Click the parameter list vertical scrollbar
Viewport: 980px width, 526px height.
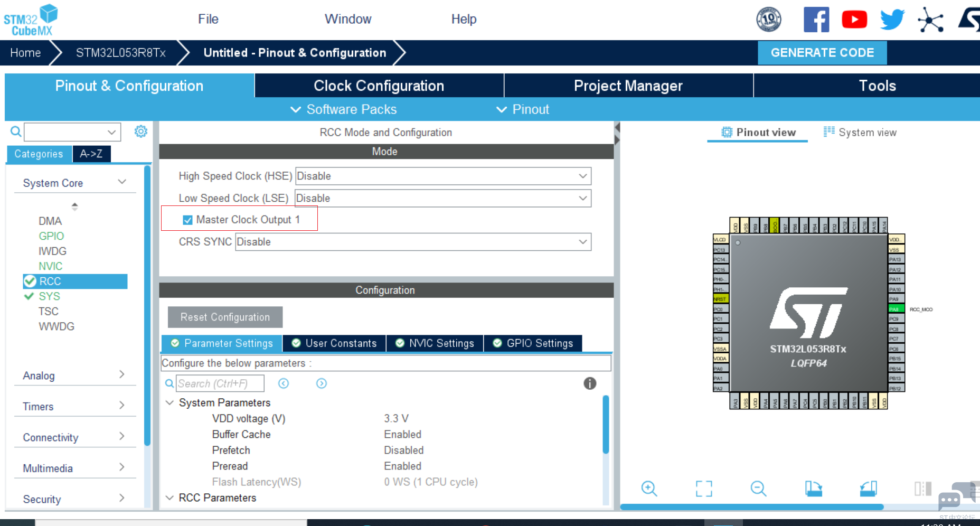pos(606,424)
